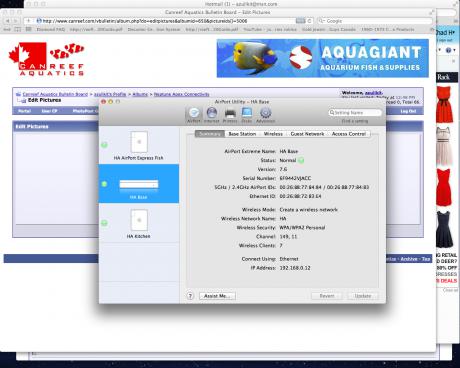Select HA AirPort Express Fish device

(x=139, y=146)
